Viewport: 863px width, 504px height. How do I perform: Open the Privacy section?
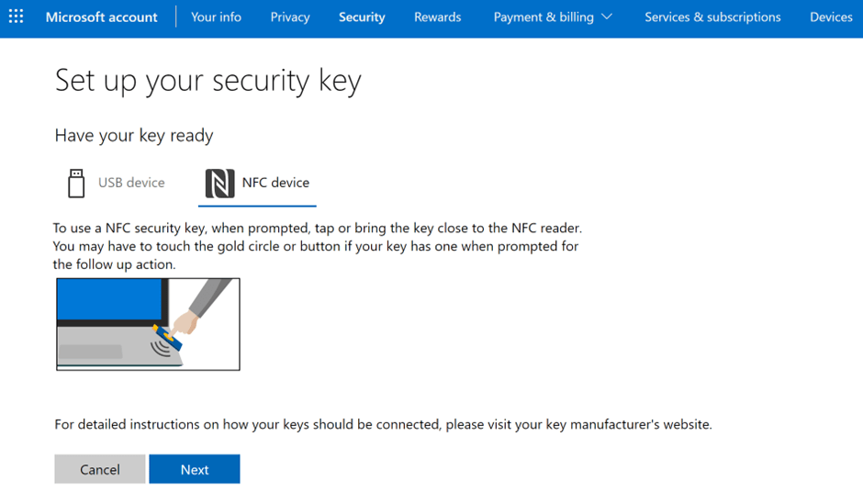pos(290,17)
